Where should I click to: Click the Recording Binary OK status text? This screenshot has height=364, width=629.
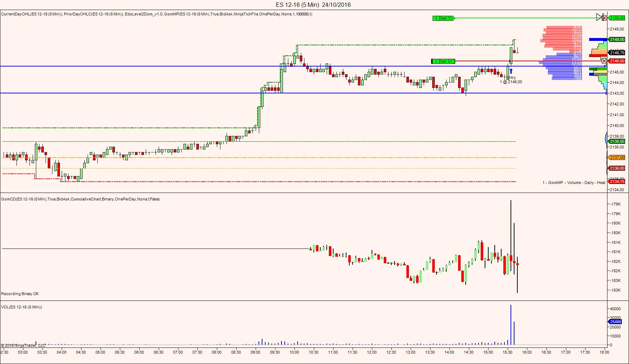click(x=20, y=294)
